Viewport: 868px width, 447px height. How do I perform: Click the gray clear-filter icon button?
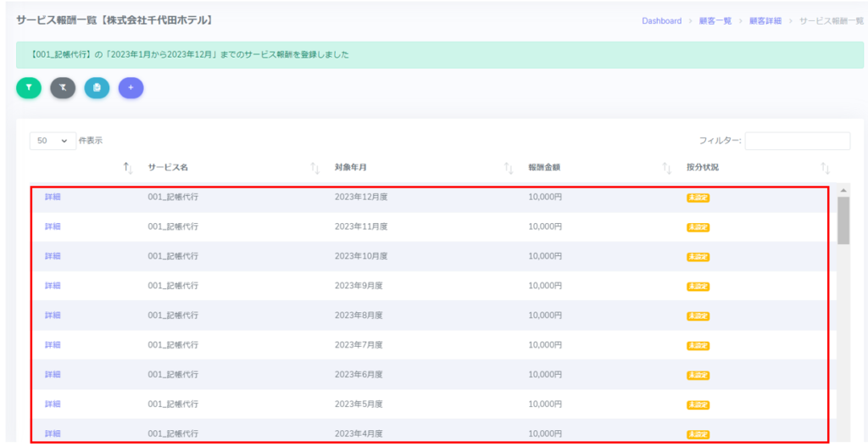coord(63,87)
